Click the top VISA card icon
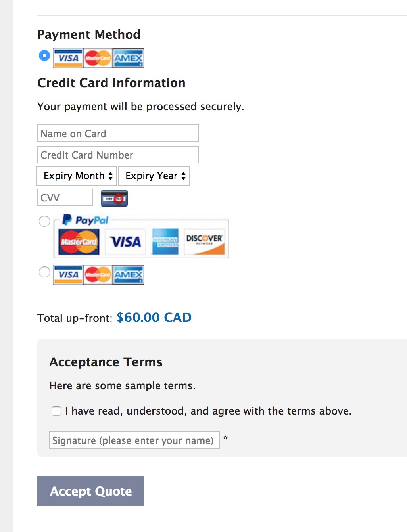Screen dimensions: 407x532 (x=68, y=58)
